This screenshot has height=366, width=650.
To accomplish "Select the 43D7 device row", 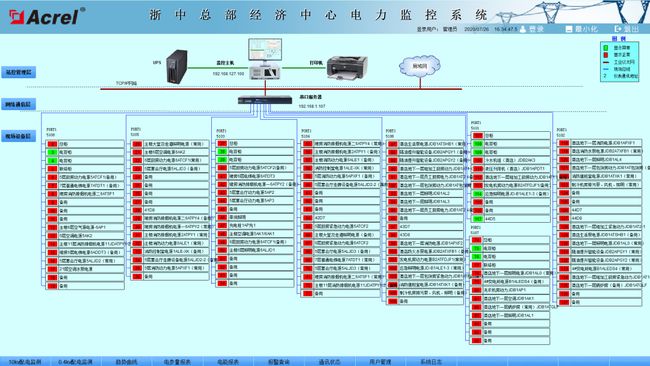I will 425,227.
